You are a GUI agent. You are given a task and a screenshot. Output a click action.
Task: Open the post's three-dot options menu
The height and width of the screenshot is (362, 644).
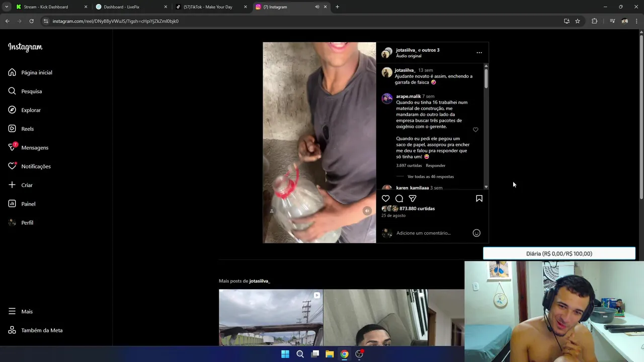479,52
